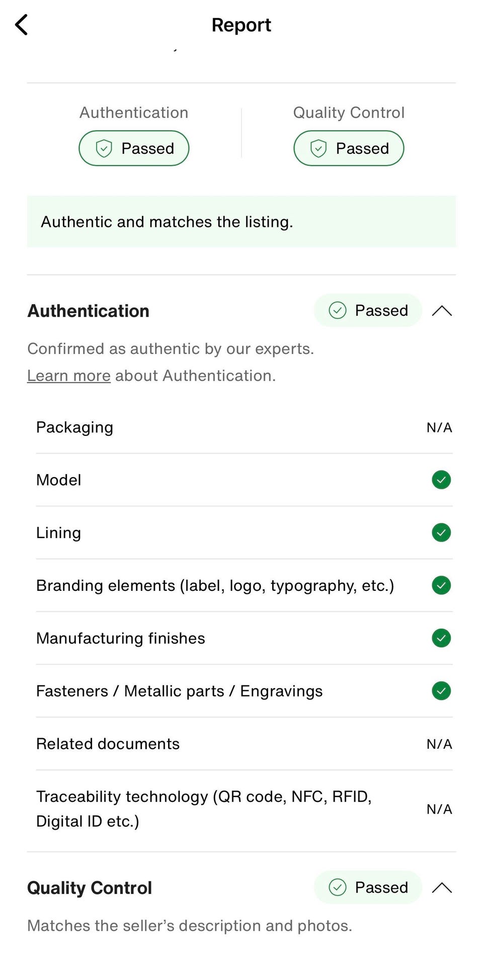Tap the green check beside Manufacturing finishes

441,638
